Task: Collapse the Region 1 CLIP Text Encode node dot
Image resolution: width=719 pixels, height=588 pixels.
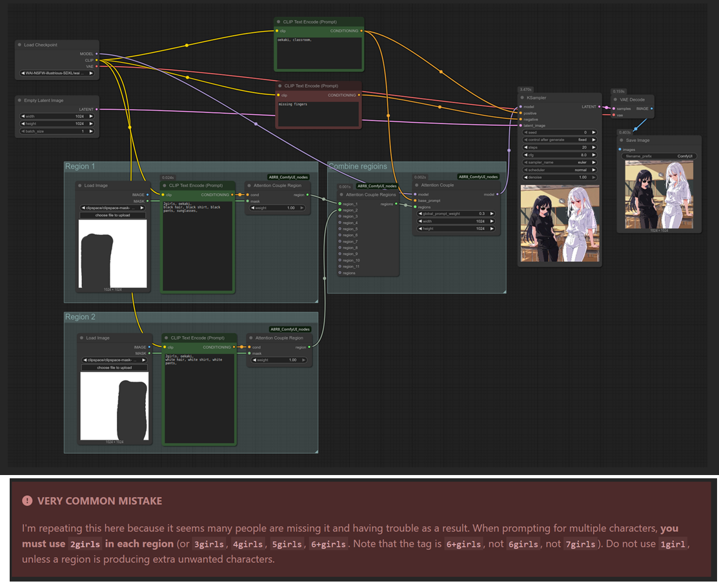Action: coord(164,186)
